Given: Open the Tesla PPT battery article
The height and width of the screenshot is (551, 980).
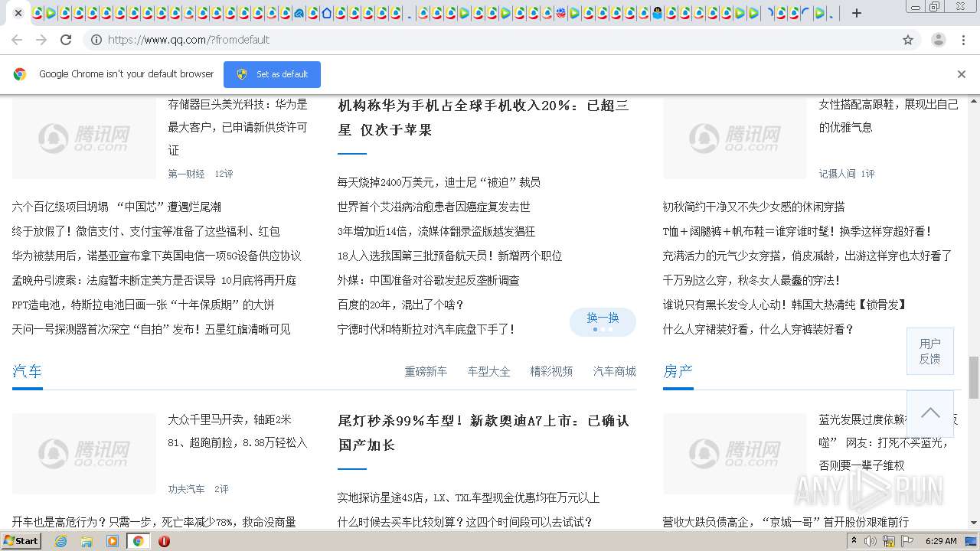Looking at the screenshot, I should pos(143,305).
